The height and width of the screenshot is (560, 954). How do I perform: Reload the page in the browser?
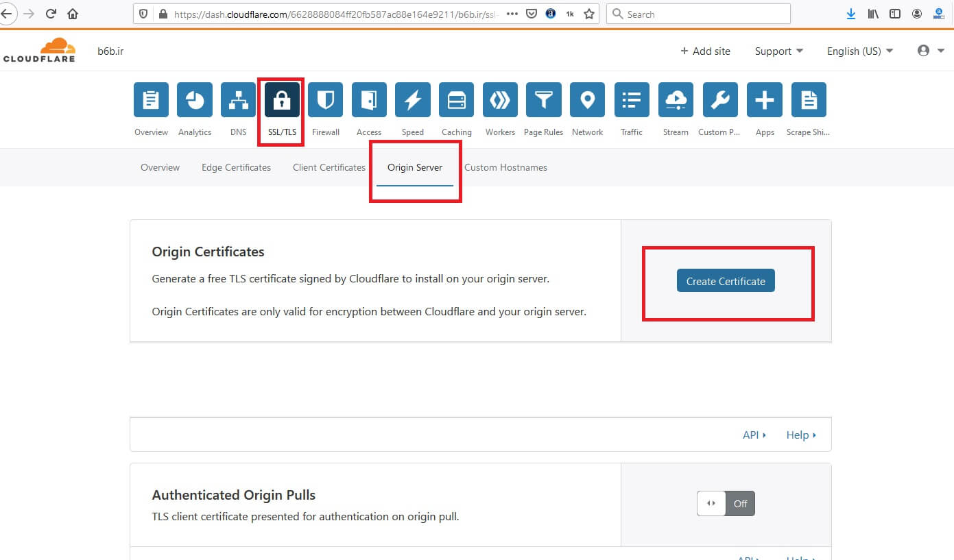51,14
